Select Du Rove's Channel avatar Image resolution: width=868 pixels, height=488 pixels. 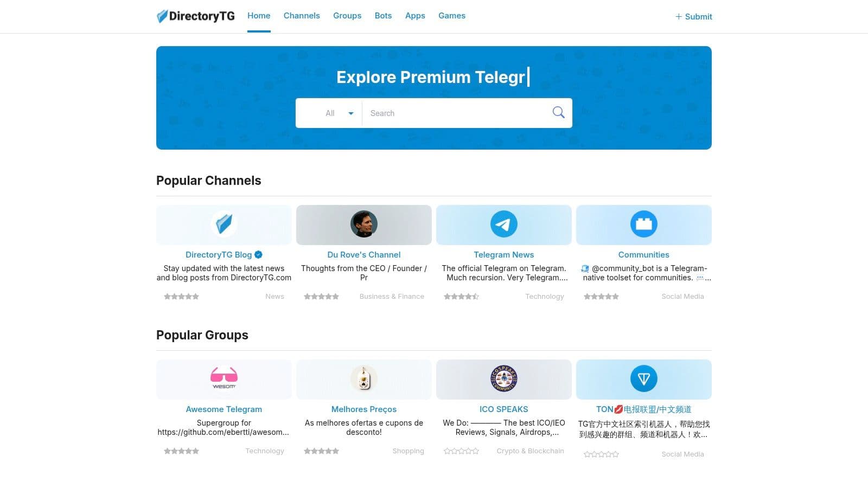pos(363,224)
